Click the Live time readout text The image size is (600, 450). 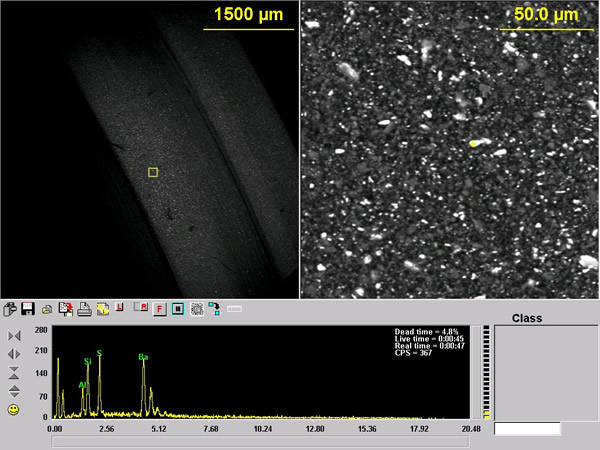pos(429,339)
